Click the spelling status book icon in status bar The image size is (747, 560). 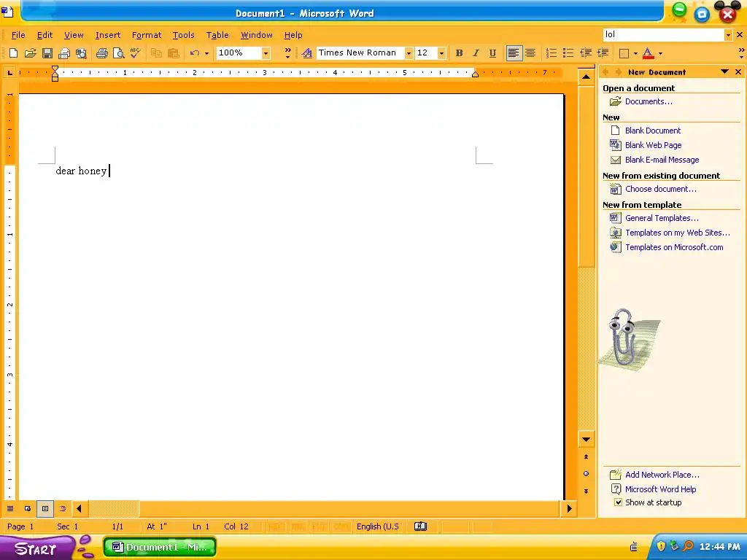pyautogui.click(x=420, y=526)
